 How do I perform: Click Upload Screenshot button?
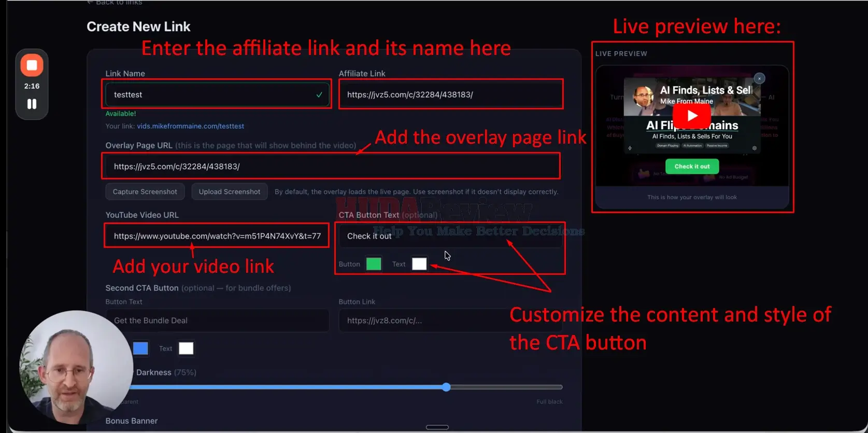coord(230,191)
